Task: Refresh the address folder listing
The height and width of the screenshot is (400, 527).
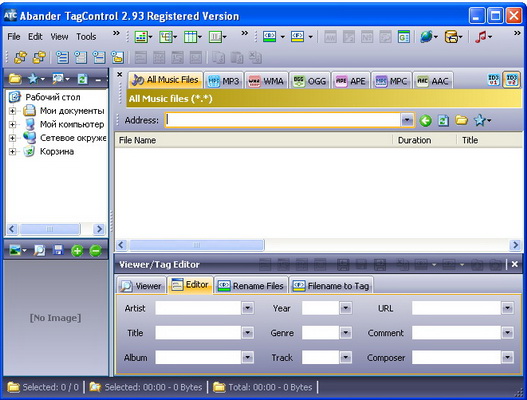Action: (x=443, y=120)
